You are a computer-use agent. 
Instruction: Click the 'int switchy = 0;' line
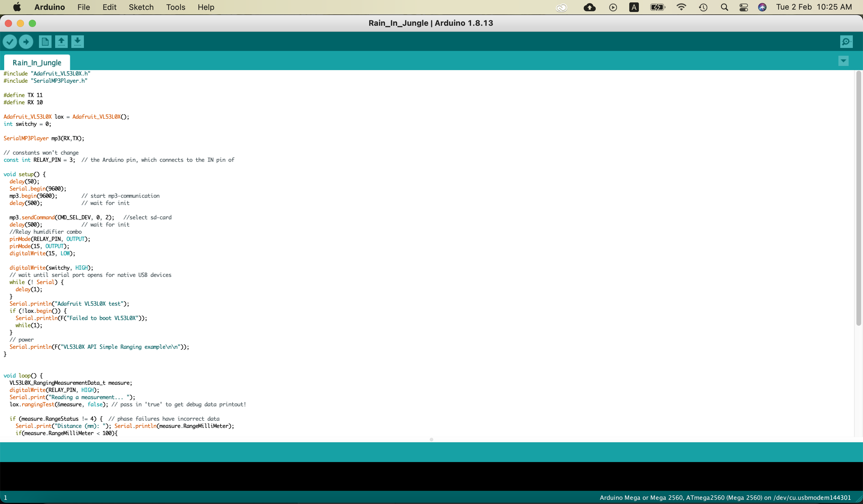27,124
